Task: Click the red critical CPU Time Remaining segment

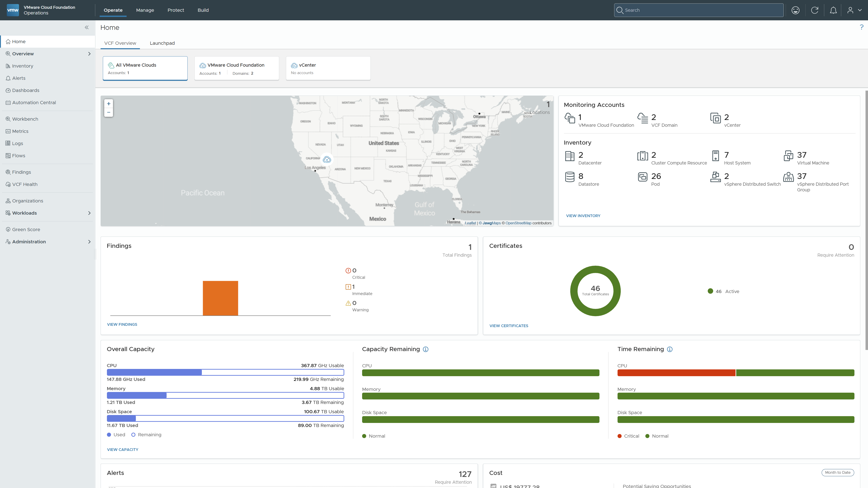Action: coord(676,373)
